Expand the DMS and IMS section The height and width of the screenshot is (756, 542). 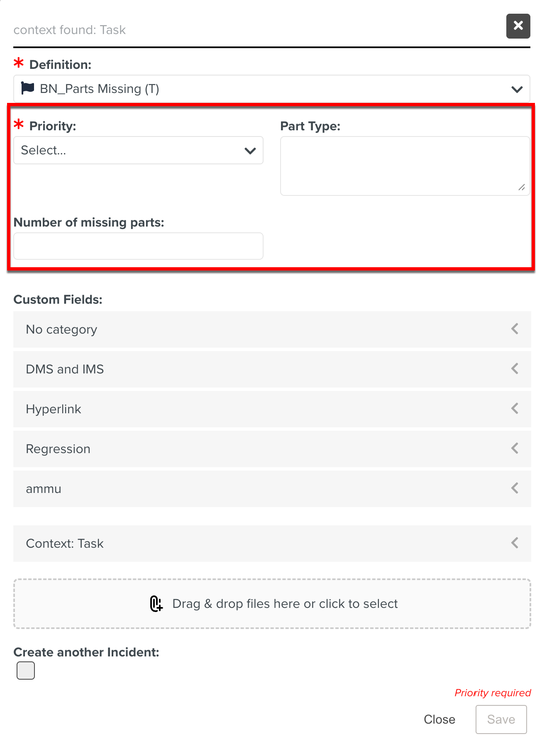coord(272,369)
